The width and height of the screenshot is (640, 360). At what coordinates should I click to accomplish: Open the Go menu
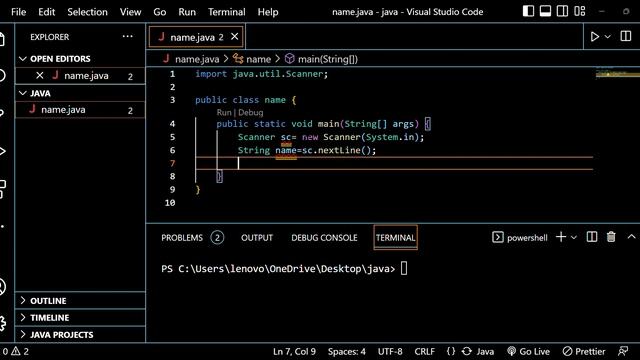160,12
